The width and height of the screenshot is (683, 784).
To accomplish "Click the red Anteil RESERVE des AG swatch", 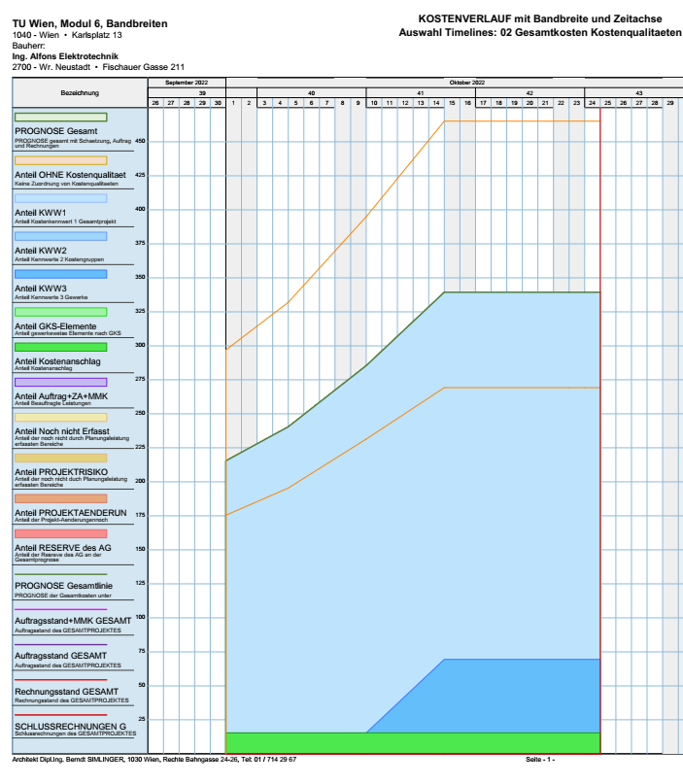I will (60, 533).
